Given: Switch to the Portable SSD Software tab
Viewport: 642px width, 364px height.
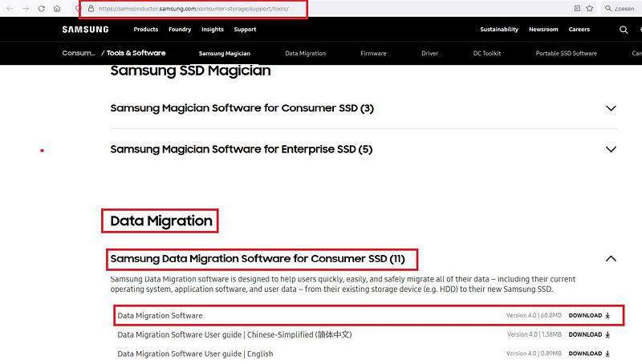Looking at the screenshot, I should (x=567, y=54).
